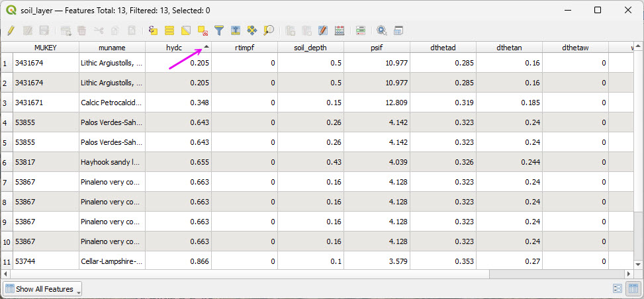Open the Actions magnifier-gear toolbar dropdown

(x=382, y=30)
